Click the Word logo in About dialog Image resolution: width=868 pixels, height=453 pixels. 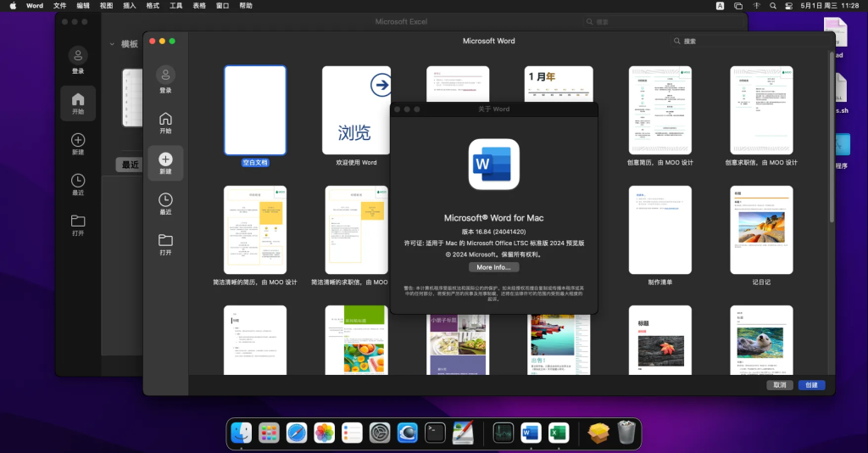point(494,165)
